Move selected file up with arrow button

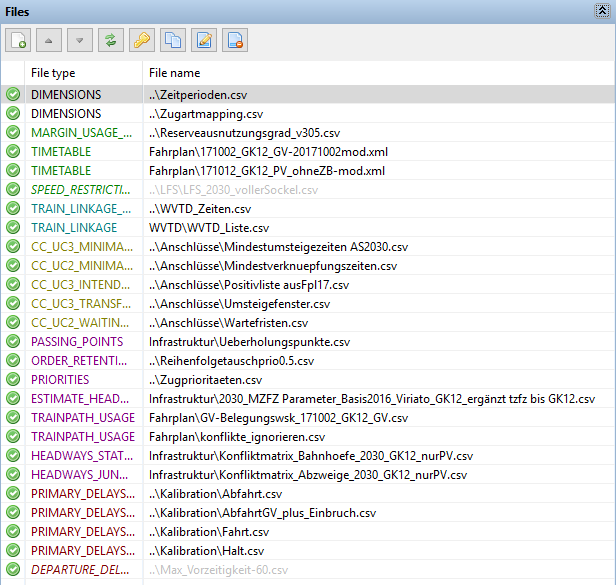pyautogui.click(x=49, y=40)
